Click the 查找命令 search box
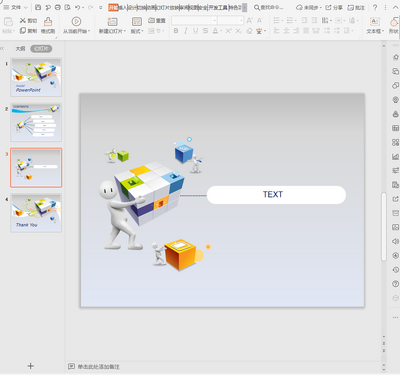Viewport: 400px width, 375px height. [269, 7]
